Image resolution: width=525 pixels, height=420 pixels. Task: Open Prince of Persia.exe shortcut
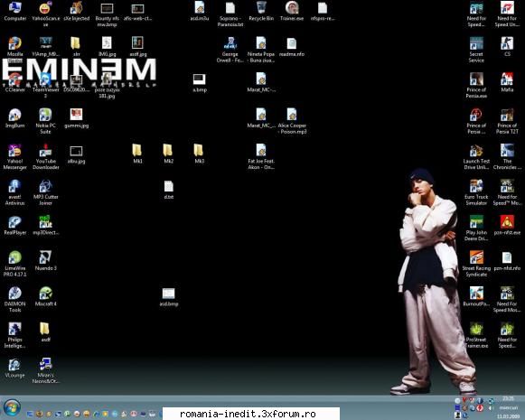click(476, 85)
